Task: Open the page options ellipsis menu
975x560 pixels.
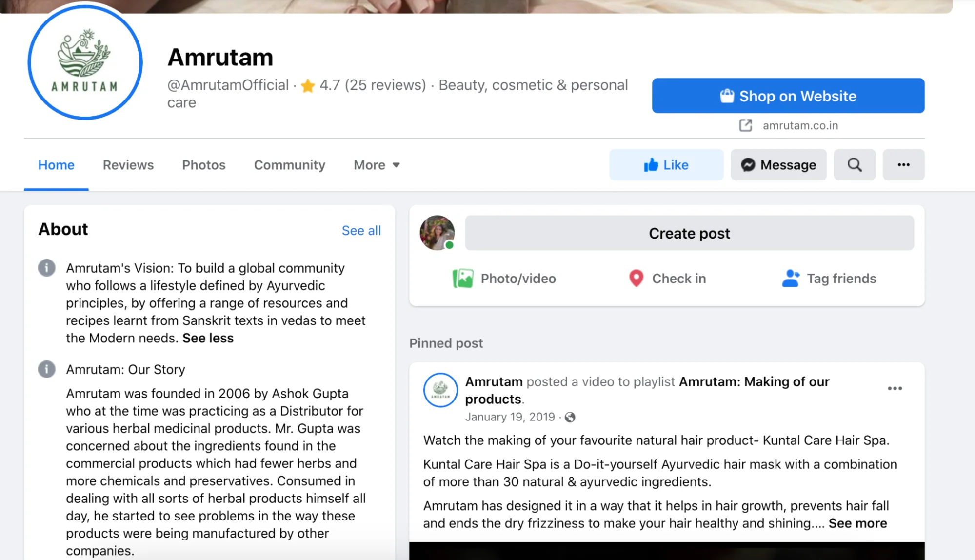Action: [903, 164]
